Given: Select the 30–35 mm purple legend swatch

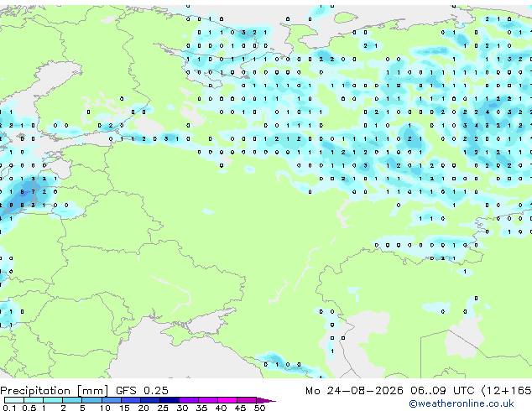Looking at the screenshot, I should coord(189,400).
